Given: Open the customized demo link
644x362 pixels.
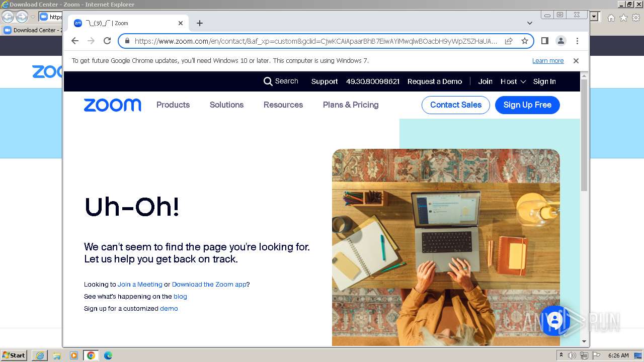Looking at the screenshot, I should (x=169, y=309).
